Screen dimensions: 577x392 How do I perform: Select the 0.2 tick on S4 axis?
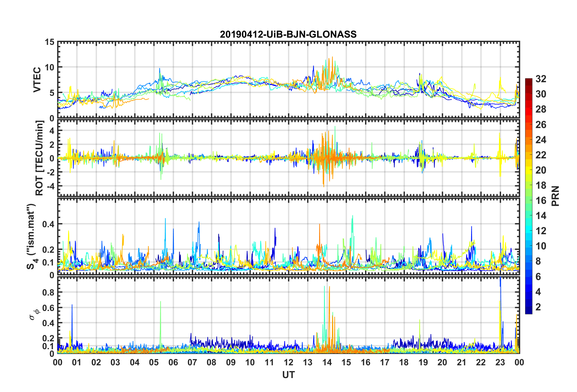[x=49, y=250]
